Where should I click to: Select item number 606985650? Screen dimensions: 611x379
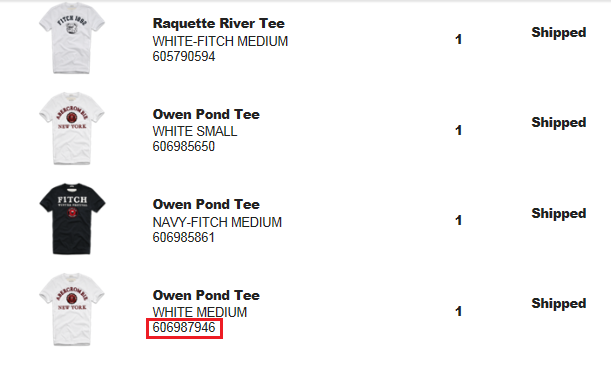coord(184,146)
